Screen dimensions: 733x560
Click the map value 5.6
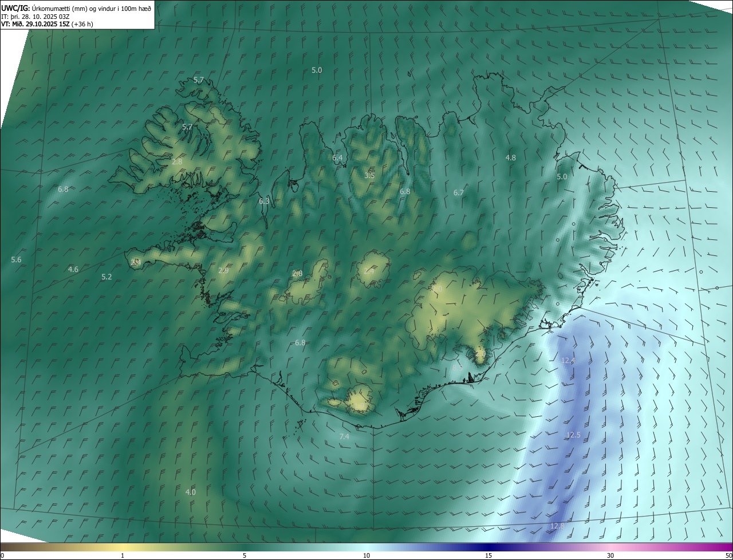[16, 260]
